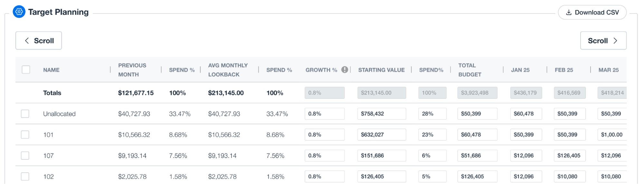Click the Target Planning gear icon

[19, 12]
